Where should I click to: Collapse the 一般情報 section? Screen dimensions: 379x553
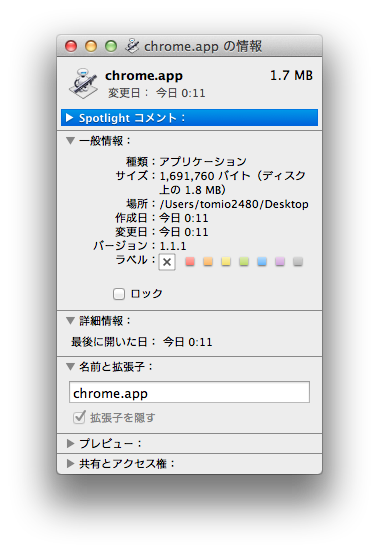70,141
